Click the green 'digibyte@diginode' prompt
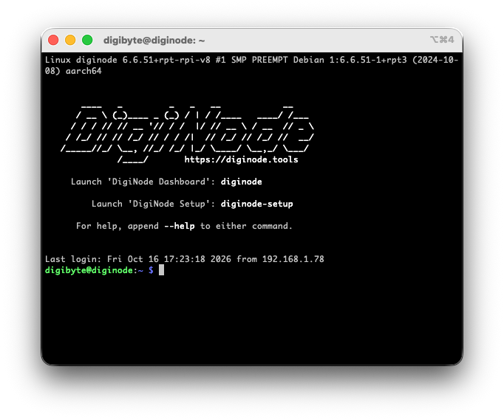504x420 pixels. (x=89, y=270)
